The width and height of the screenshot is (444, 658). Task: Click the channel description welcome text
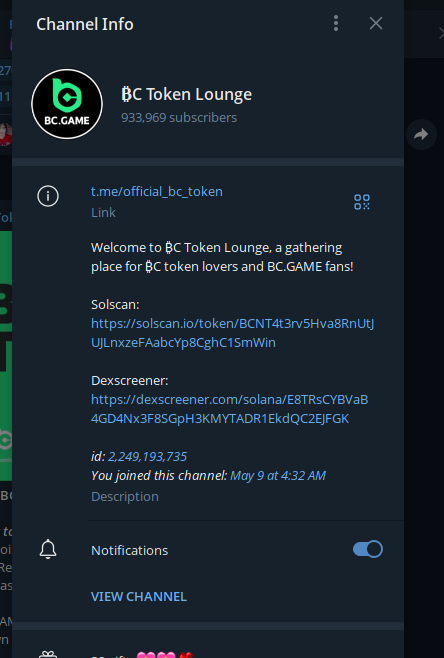pyautogui.click(x=222, y=257)
